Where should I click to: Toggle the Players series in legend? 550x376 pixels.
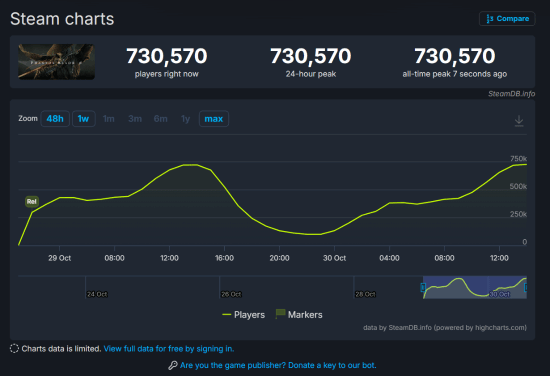tap(243, 315)
